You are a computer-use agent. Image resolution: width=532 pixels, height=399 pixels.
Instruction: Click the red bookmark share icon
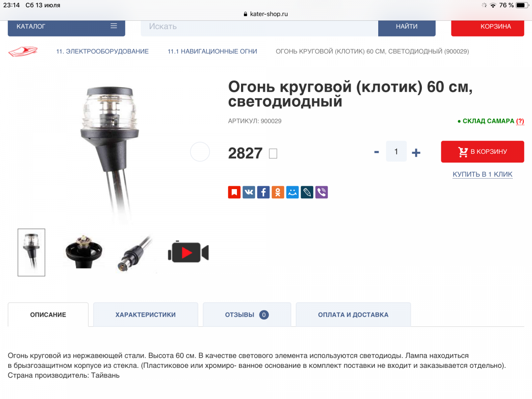point(234,192)
